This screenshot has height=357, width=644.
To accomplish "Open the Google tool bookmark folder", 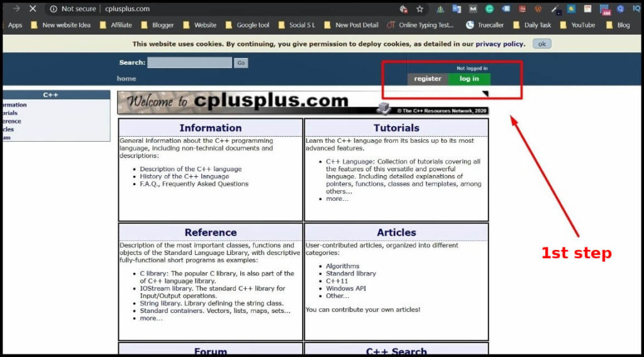I will point(247,25).
